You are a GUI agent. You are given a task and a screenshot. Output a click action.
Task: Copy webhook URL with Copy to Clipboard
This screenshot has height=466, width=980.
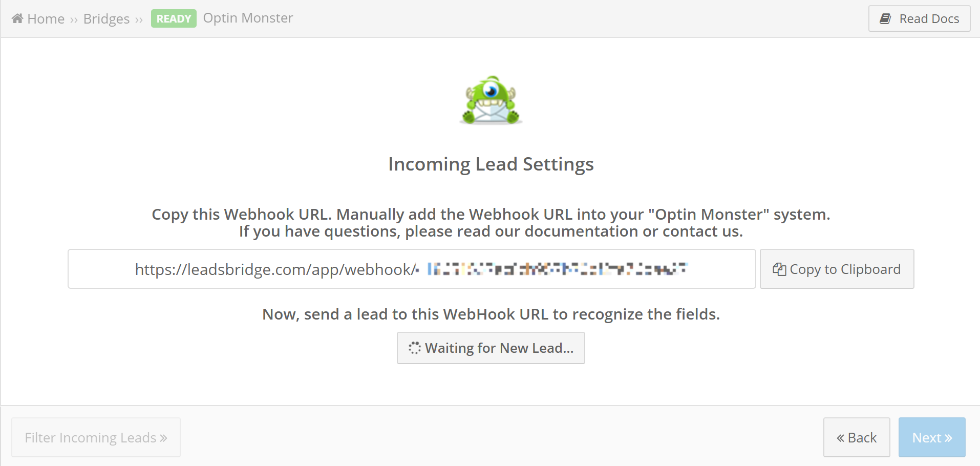click(x=837, y=269)
